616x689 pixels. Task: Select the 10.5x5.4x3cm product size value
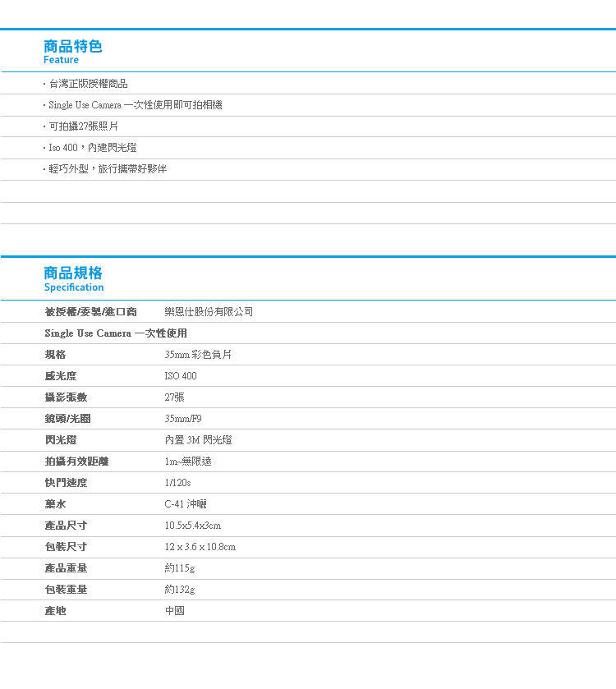coord(193,526)
